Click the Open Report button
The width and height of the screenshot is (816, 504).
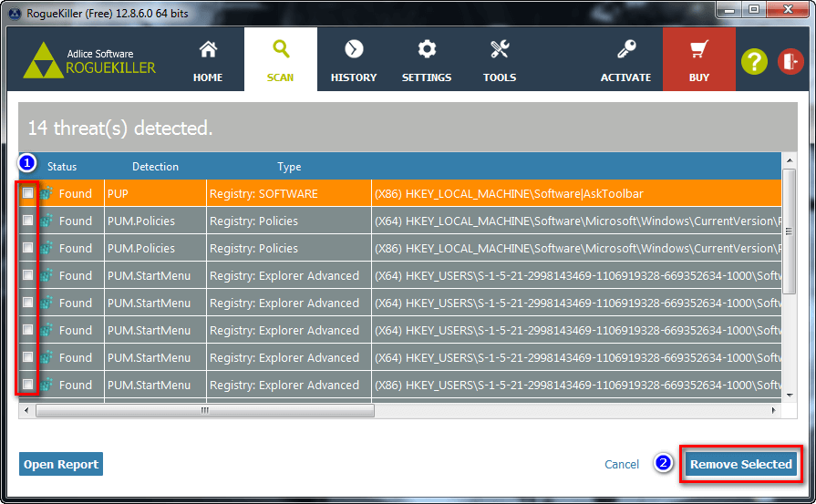point(61,465)
